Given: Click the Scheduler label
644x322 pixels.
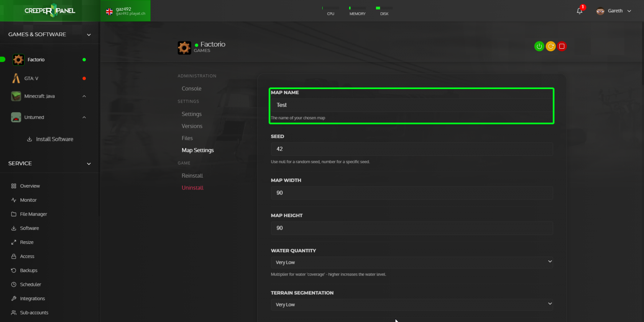Looking at the screenshot, I should (31, 284).
